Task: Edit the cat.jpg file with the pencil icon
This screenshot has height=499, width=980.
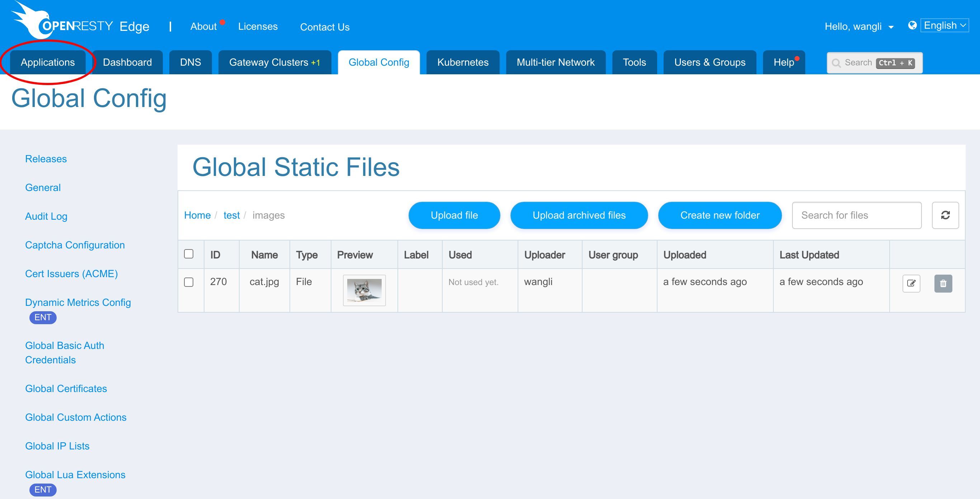Action: [x=911, y=283]
